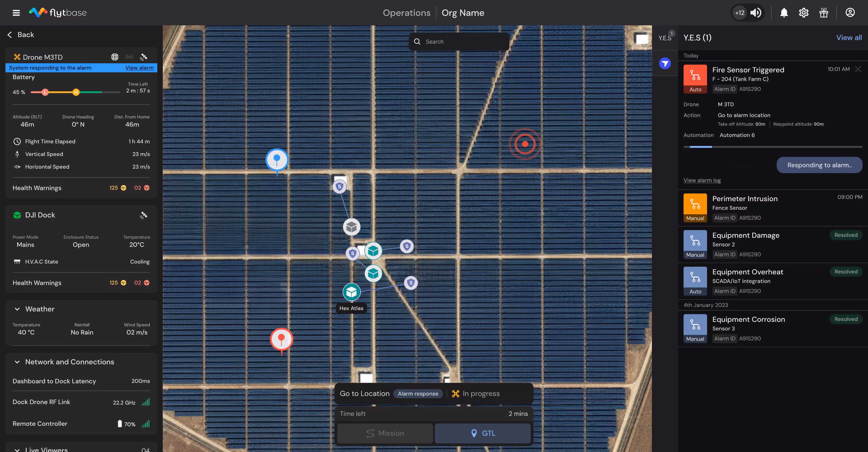Switch to GTL mode
The width and height of the screenshot is (868, 452).
coord(483,433)
